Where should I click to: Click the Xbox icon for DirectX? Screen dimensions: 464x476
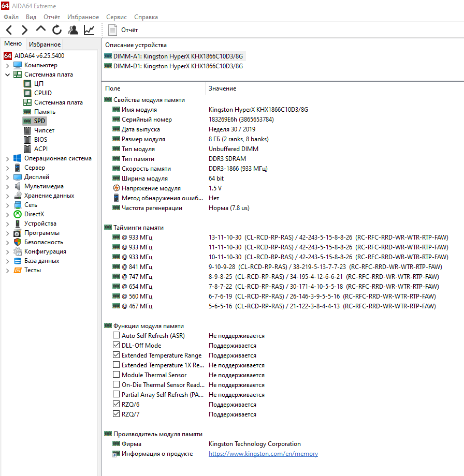[18, 214]
